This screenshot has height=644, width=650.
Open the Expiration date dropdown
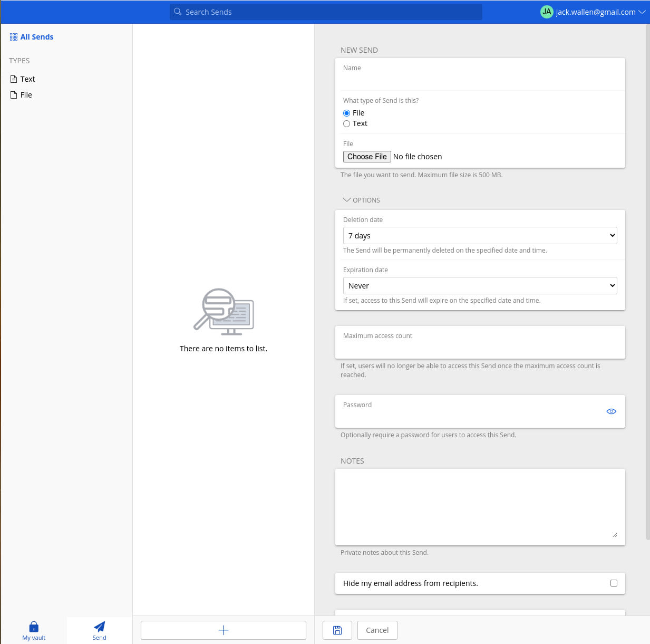click(480, 285)
